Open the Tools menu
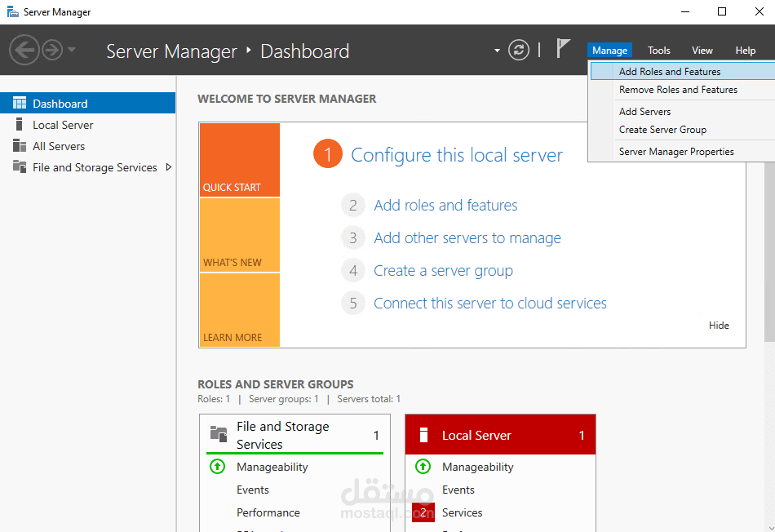 pyautogui.click(x=658, y=50)
